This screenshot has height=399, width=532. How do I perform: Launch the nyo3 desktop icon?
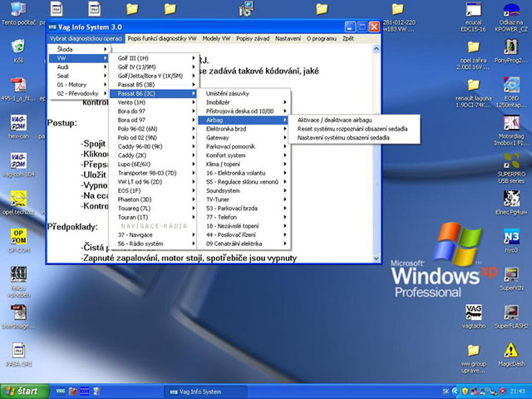pyautogui.click(x=511, y=241)
